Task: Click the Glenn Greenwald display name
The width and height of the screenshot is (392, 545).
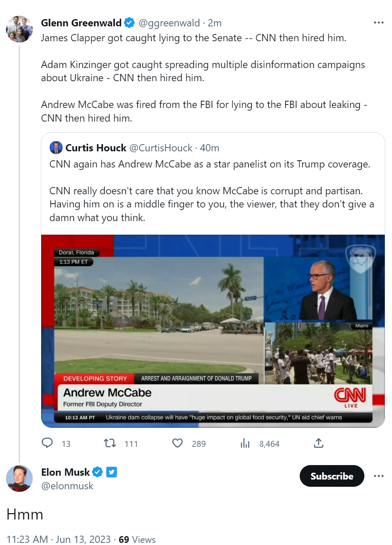Action: (x=81, y=23)
